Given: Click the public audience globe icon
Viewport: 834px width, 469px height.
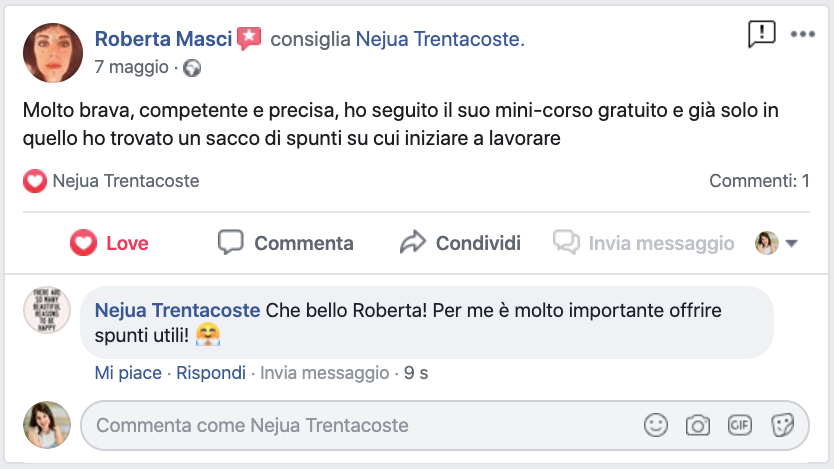Looking at the screenshot, I should 192,68.
